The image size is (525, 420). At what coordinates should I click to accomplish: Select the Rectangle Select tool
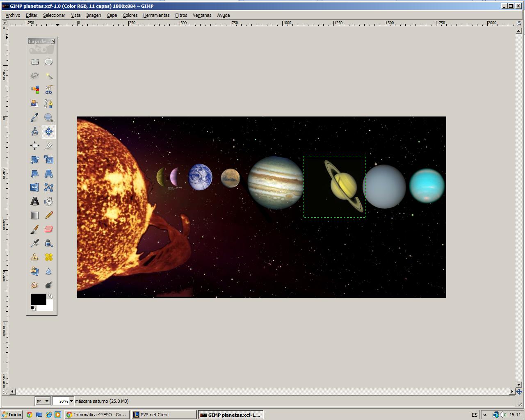[x=35, y=62]
